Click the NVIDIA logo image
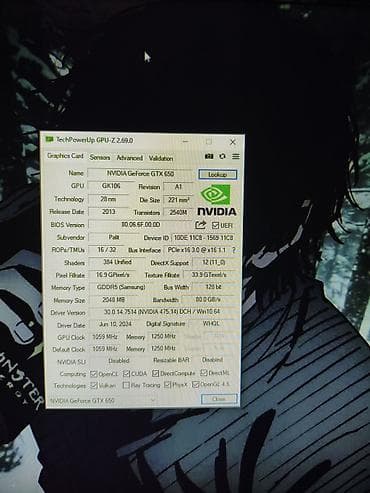The image size is (370, 493). [x=217, y=200]
